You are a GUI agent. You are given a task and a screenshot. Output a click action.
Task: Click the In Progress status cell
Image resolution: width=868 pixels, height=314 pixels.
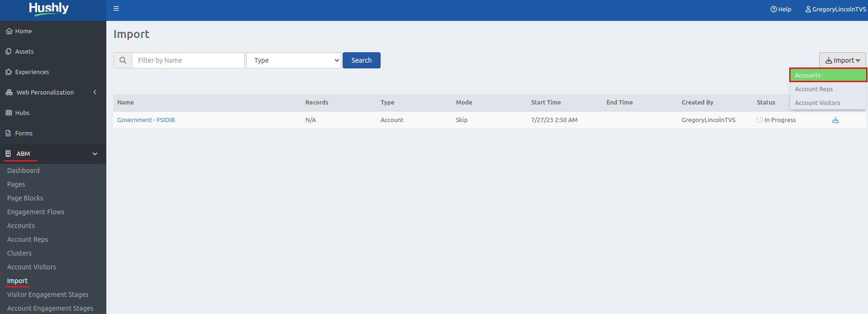pos(776,120)
